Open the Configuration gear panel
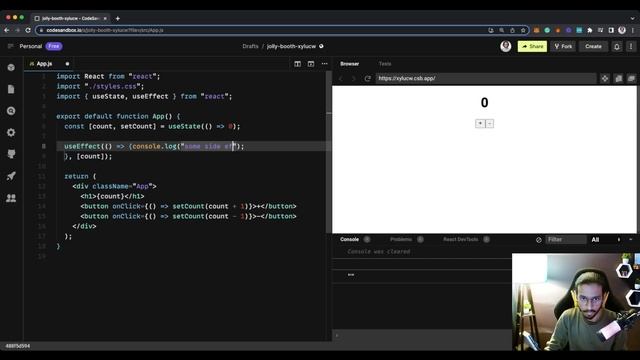The height and width of the screenshot is (360, 640). [x=11, y=133]
